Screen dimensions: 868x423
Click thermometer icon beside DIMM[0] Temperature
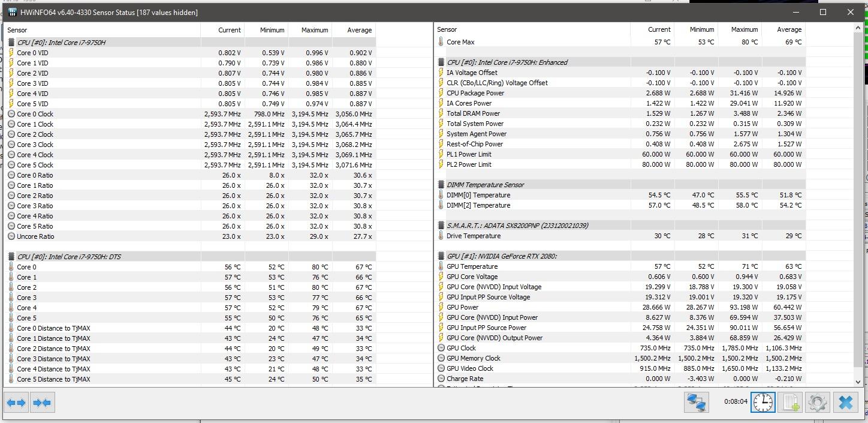[441, 195]
